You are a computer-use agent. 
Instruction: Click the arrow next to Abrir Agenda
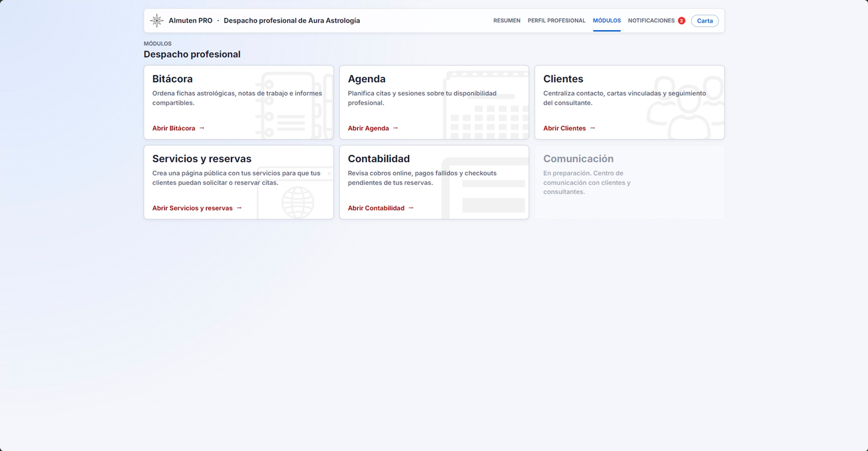pos(395,128)
